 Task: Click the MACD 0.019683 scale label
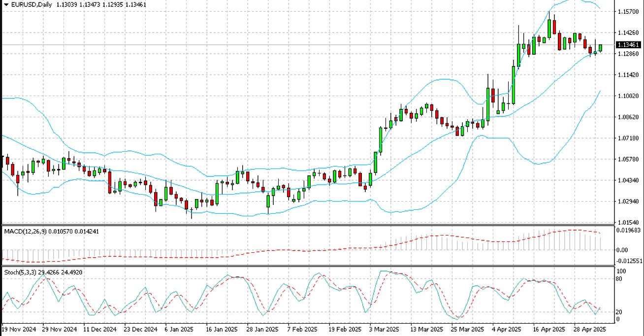coord(628,230)
